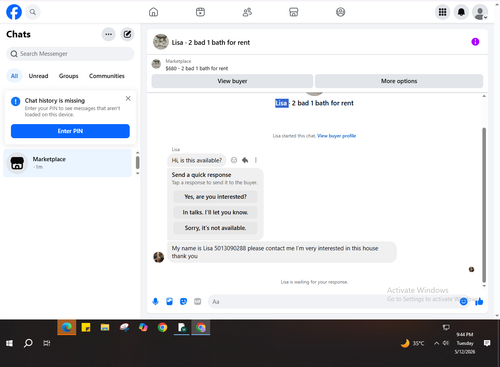The image size is (500, 367).
Task: Open Sticky Notes from the taskbar
Action: [x=86, y=327]
